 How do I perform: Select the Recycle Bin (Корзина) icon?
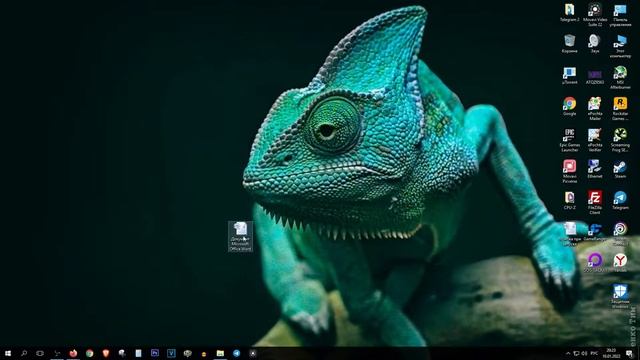569,44
